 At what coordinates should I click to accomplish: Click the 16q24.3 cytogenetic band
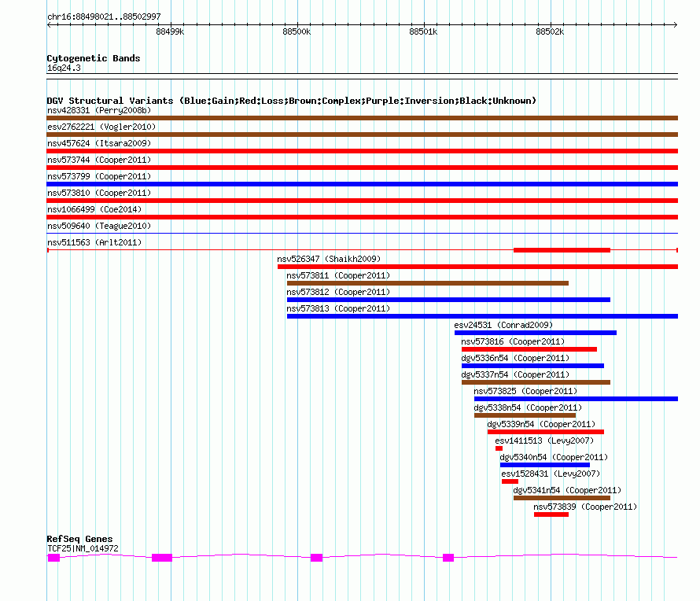pyautogui.click(x=362, y=76)
